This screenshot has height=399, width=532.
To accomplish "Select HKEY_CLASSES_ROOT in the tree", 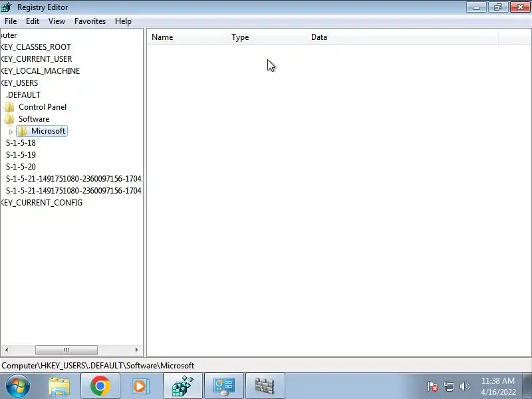I will 36,47.
